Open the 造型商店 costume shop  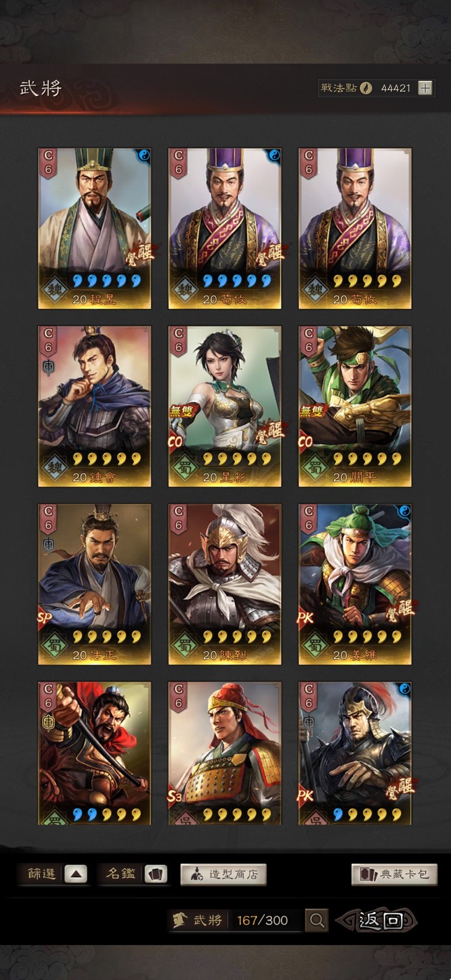click(x=223, y=874)
